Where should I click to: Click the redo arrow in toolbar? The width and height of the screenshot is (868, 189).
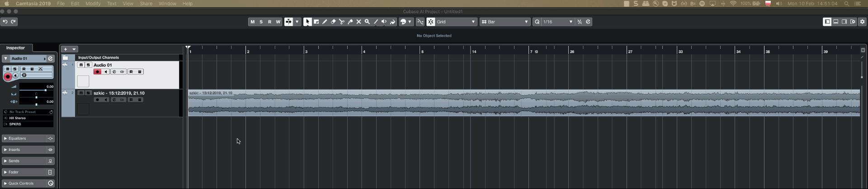tap(14, 22)
